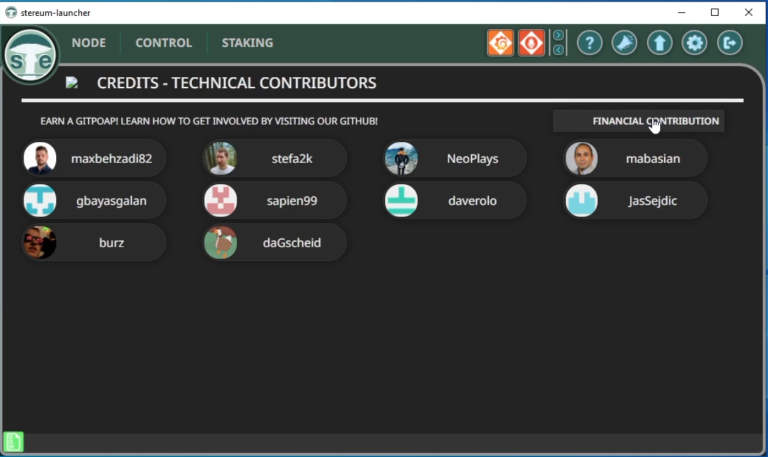Image resolution: width=768 pixels, height=457 pixels.
Task: Minimize the stereum-launcher window
Action: (681, 12)
